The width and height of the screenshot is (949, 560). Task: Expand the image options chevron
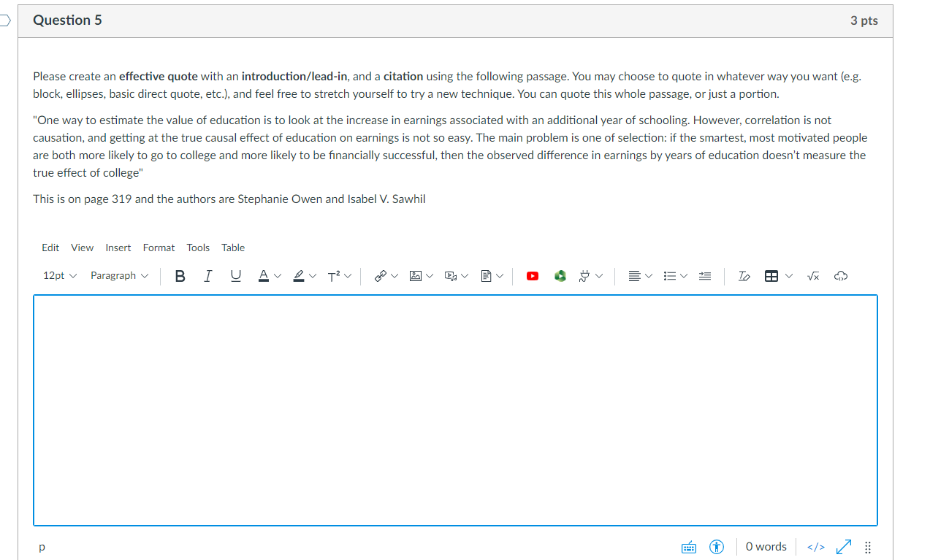(430, 276)
